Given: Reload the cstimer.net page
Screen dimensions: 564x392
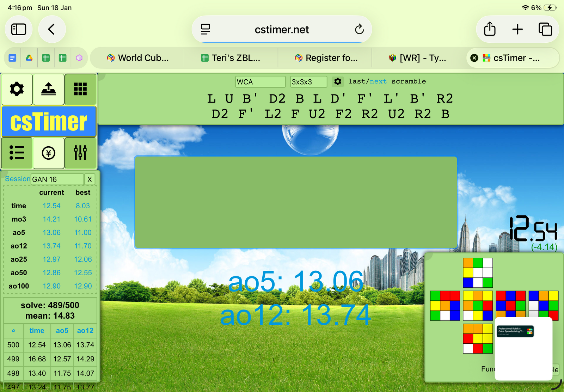Looking at the screenshot, I should [359, 29].
